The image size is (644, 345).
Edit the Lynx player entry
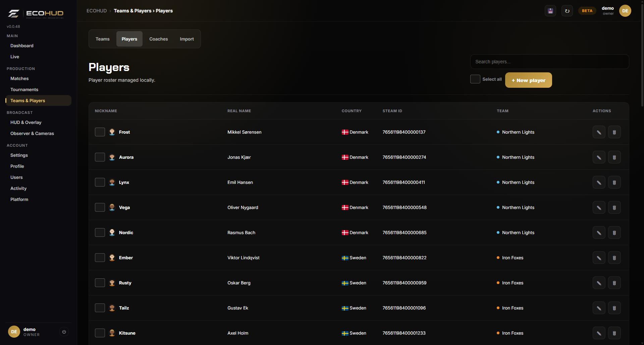[x=599, y=182]
